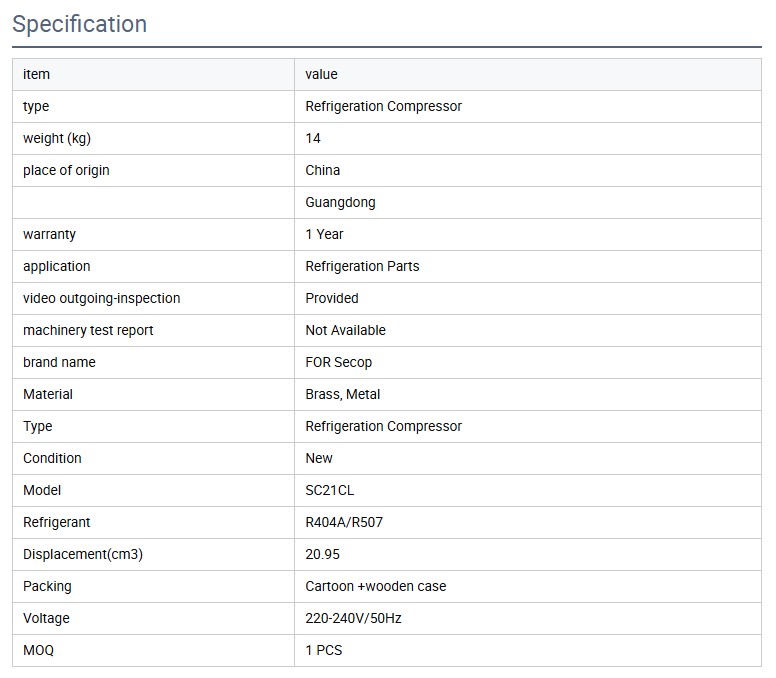Select the 'place of origin' label
Image resolution: width=776 pixels, height=678 pixels.
(66, 170)
